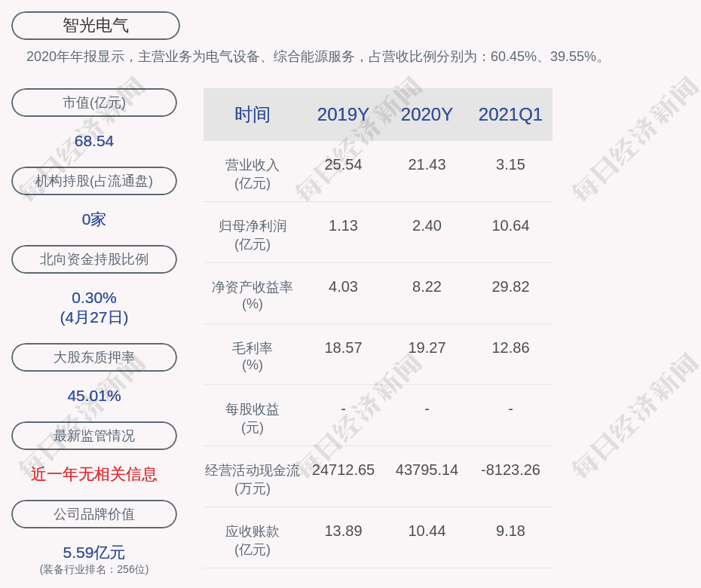The height and width of the screenshot is (588, 701).
Task: Click the 应收账款 (亿元) row label
Action: [x=253, y=541]
